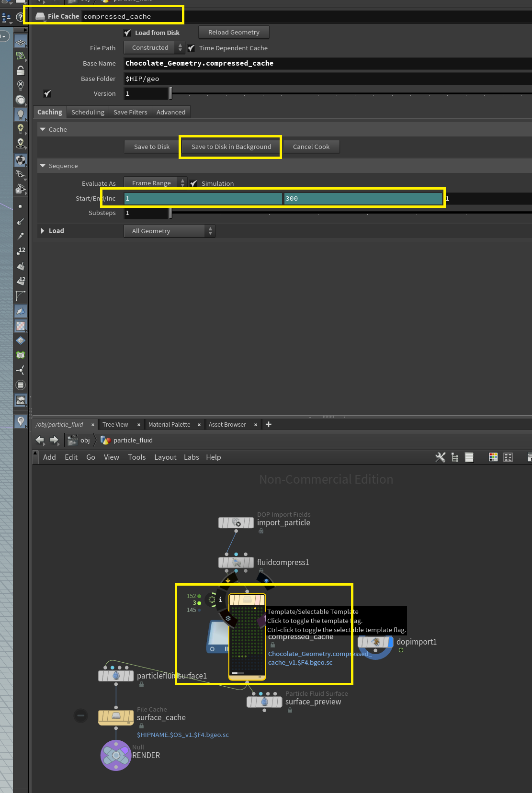Screen dimensions: 532x793
Task: Toggle the Simulation checkbox
Action: point(193,183)
